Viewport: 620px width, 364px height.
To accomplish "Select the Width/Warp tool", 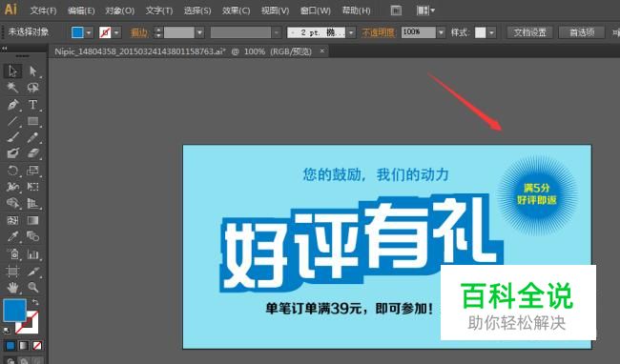I will 12,187.
